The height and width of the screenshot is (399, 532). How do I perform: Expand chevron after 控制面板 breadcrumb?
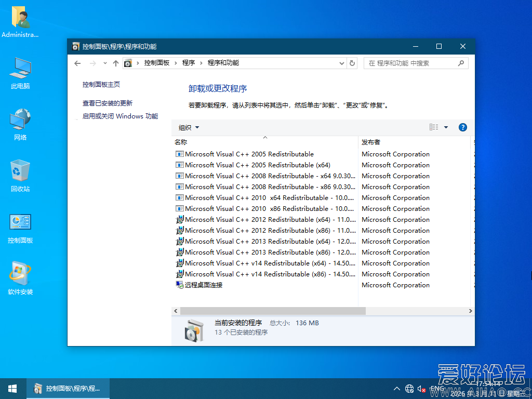176,63
